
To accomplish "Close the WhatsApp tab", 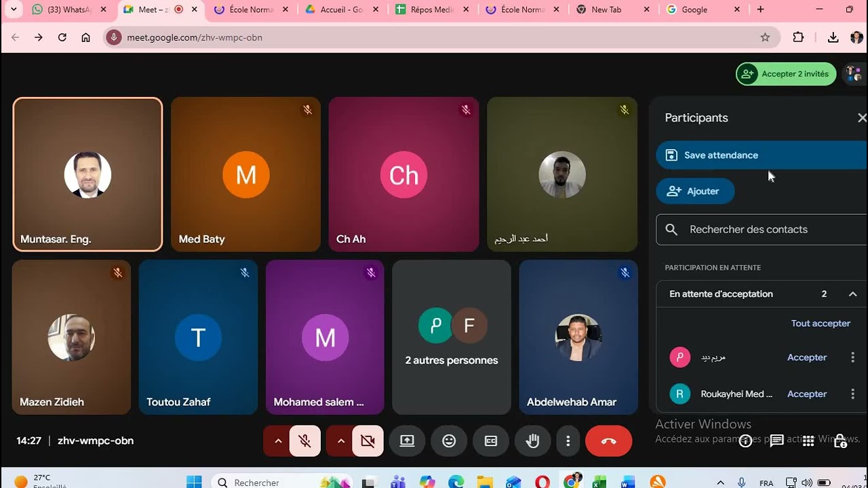I will coord(103,9).
